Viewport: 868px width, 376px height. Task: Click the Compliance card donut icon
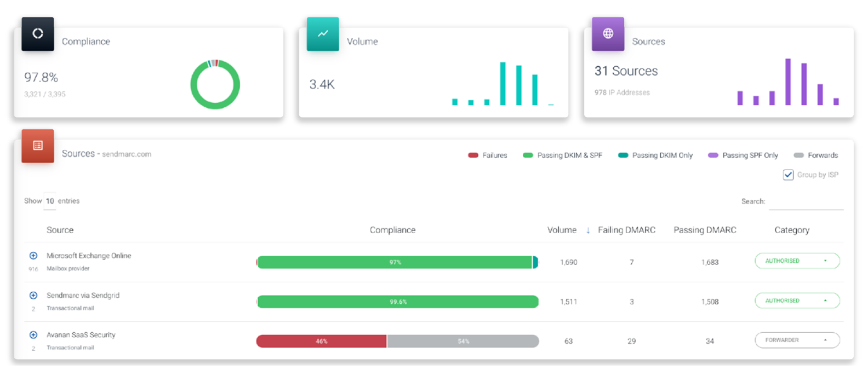(x=37, y=34)
